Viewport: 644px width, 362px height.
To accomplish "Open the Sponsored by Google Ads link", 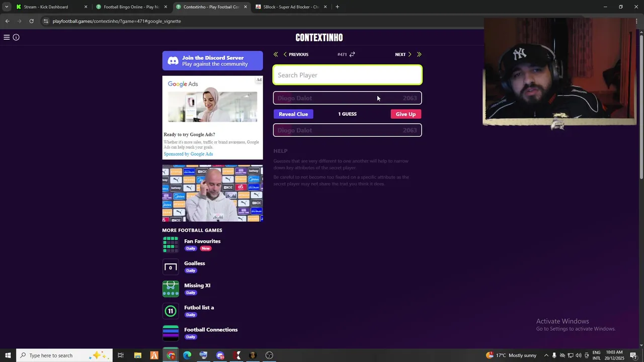I will [x=188, y=154].
